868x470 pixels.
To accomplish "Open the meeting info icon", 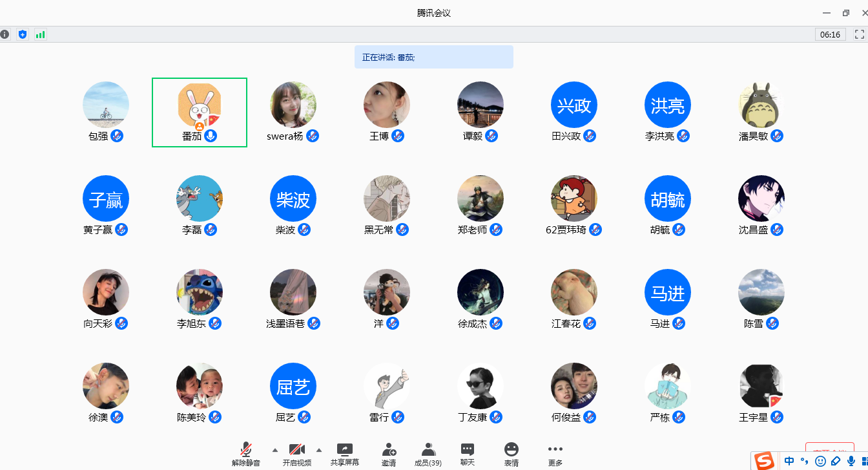I will coord(5,34).
